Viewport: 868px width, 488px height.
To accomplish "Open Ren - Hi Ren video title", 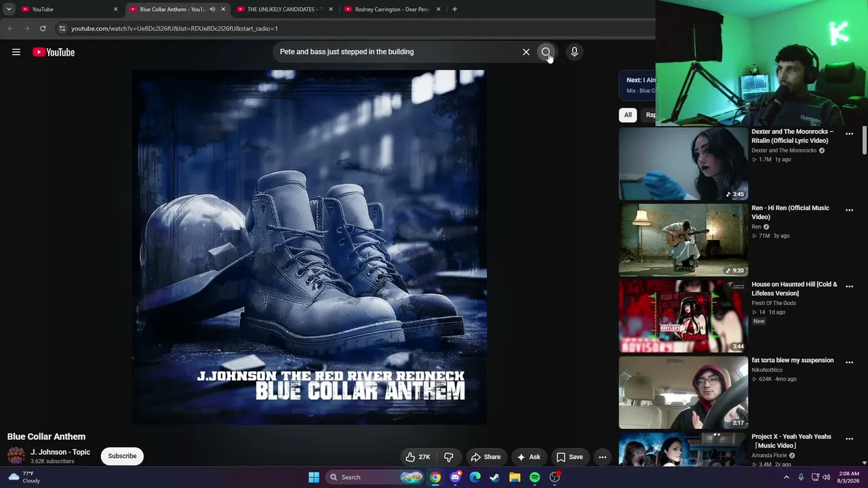I will pyautogui.click(x=790, y=212).
